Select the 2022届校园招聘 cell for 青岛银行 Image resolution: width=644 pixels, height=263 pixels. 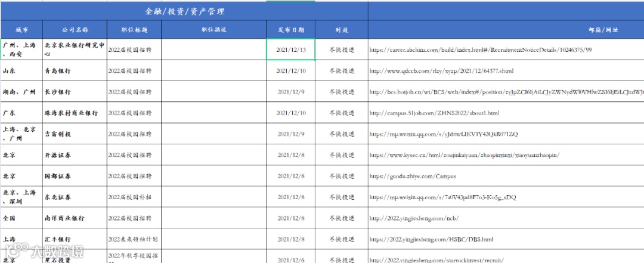(134, 71)
